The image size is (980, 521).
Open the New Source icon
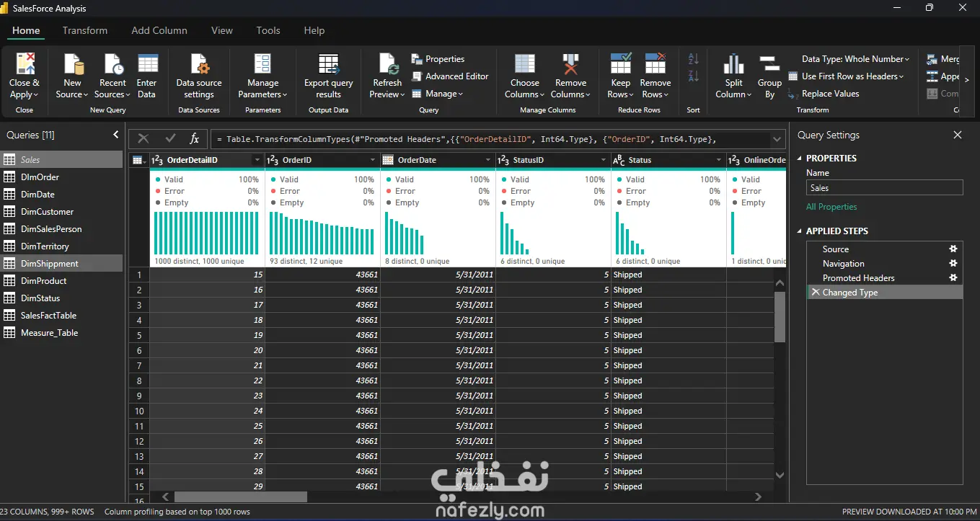(73, 64)
